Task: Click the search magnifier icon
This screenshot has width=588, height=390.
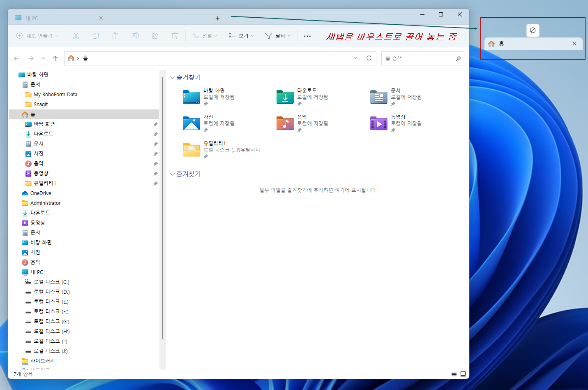Action: coord(458,58)
